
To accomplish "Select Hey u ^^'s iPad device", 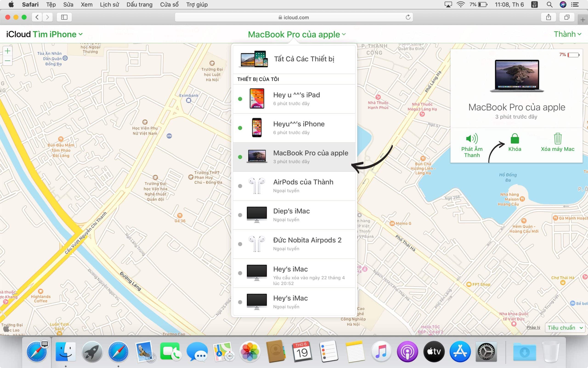I will point(294,99).
